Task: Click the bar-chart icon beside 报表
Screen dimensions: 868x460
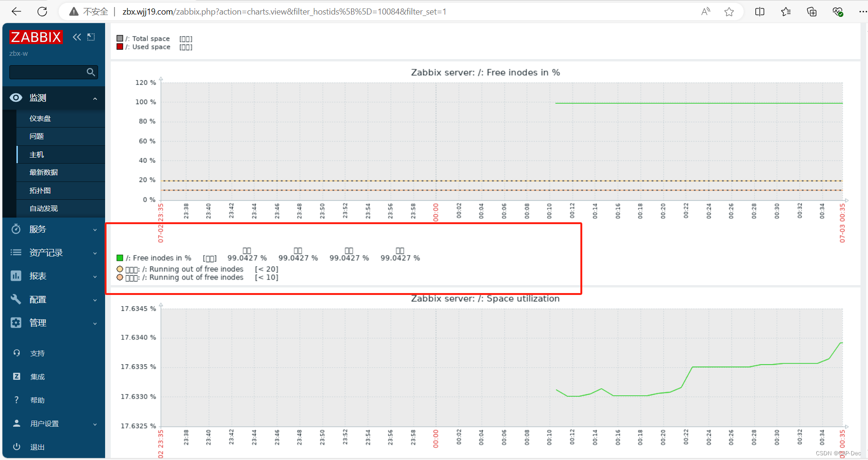Action: 16,276
